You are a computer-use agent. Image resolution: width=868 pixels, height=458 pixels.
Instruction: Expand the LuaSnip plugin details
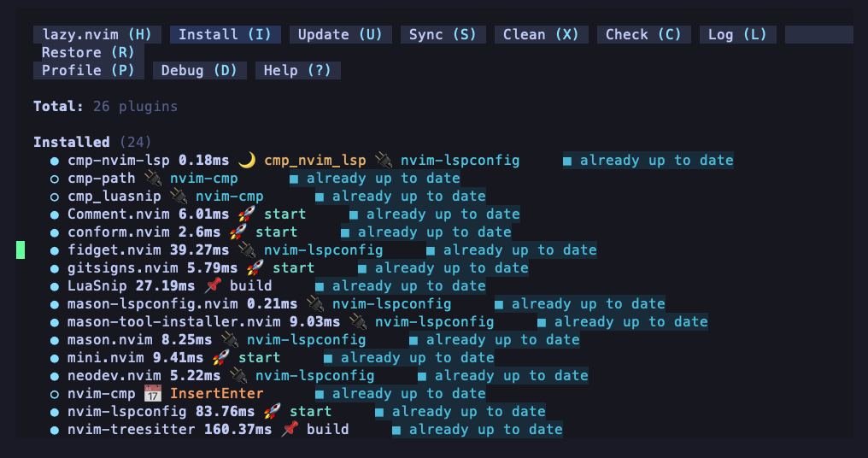click(x=97, y=285)
